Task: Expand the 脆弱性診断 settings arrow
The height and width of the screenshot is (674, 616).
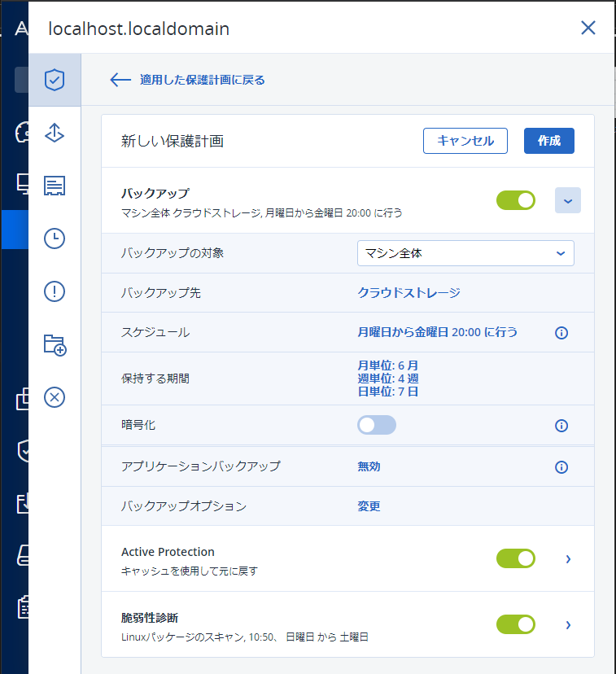Action: [x=568, y=624]
